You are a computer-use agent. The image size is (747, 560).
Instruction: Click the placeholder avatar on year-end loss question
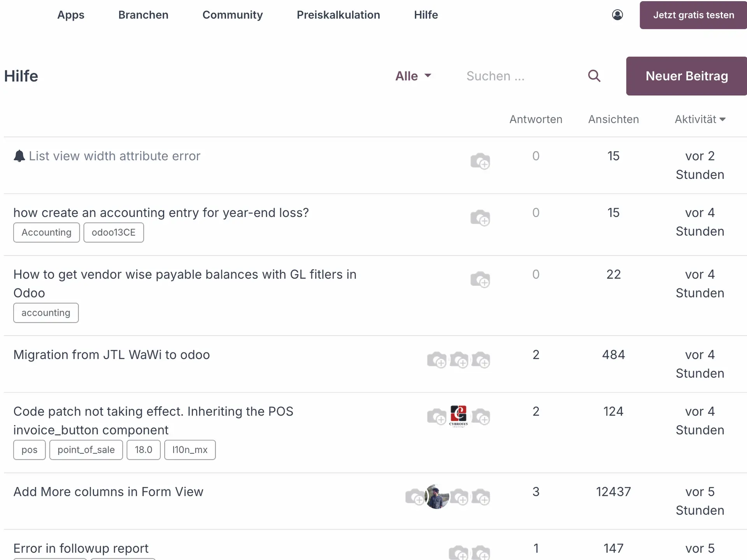coord(480,217)
